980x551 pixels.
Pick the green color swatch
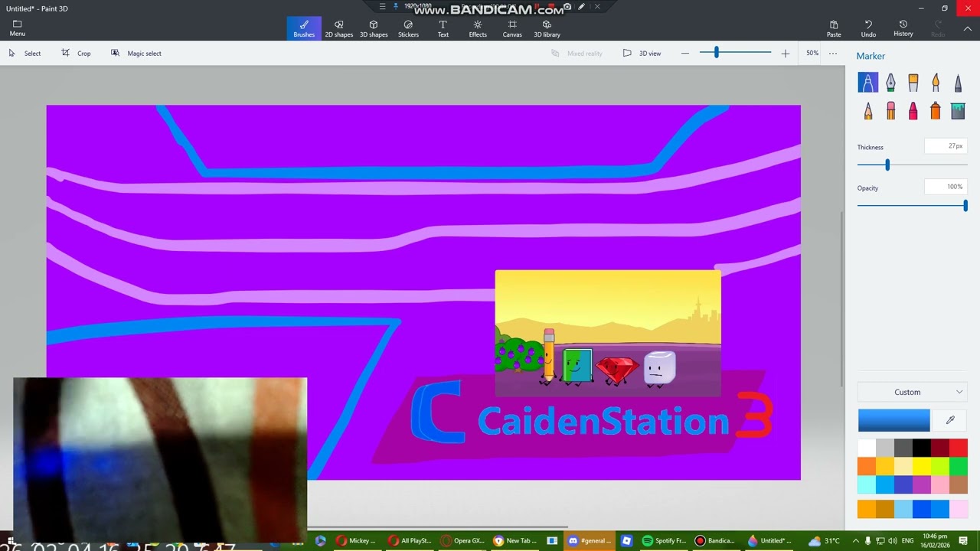click(958, 466)
